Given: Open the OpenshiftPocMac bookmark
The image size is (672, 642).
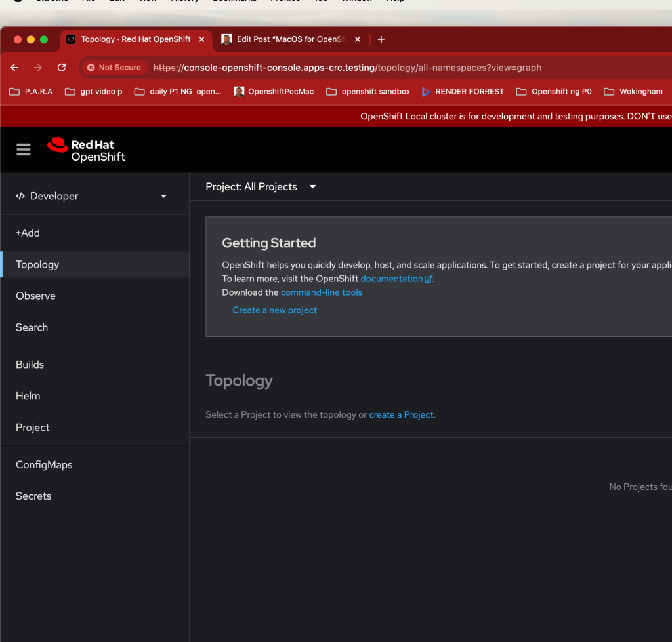Looking at the screenshot, I should [x=274, y=92].
